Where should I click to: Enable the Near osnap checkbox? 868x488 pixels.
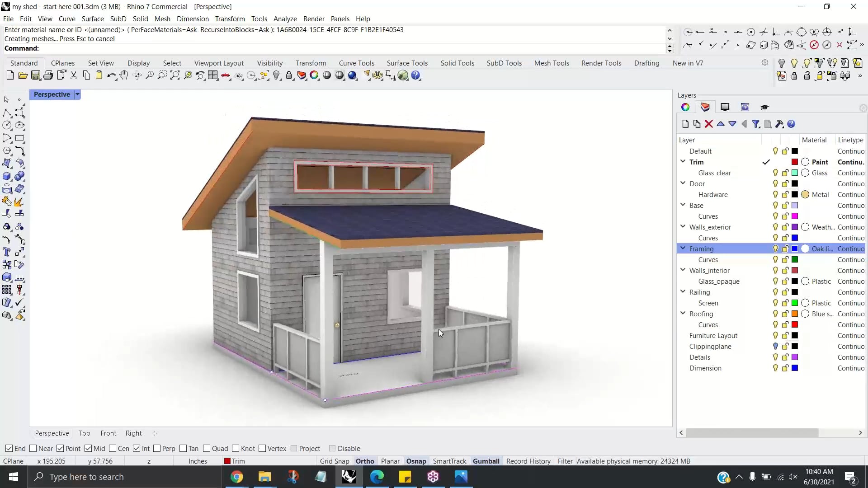(33, 449)
